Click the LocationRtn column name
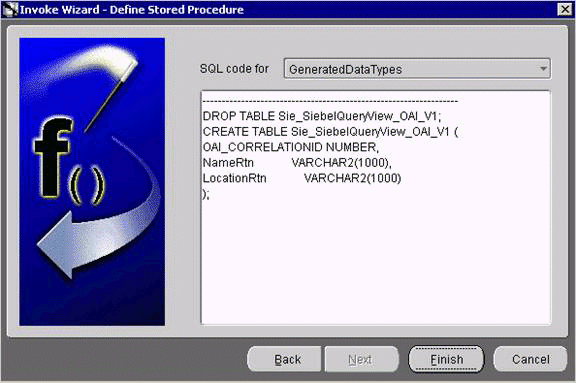Image resolution: width=576 pixels, height=383 pixels. pyautogui.click(x=234, y=178)
